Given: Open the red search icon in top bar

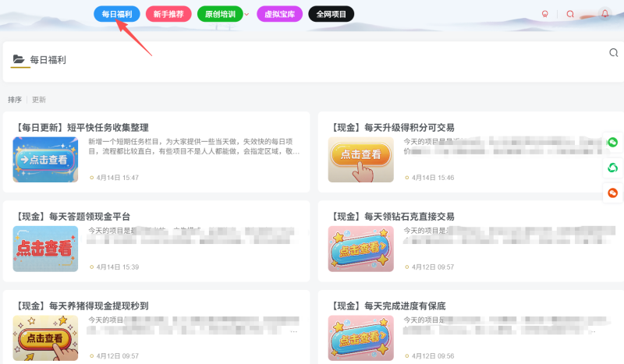Looking at the screenshot, I should tap(570, 14).
